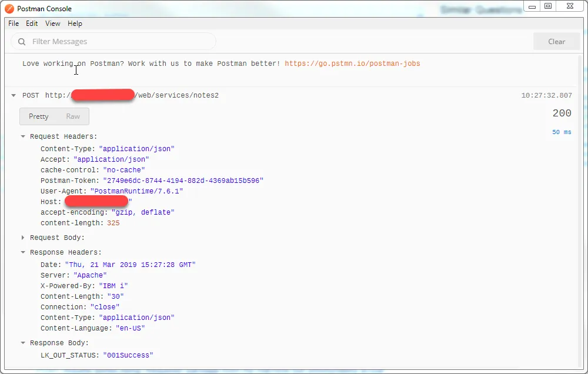
Task: Click the accept-encoding "gzip, deflate" value
Action: coord(143,212)
